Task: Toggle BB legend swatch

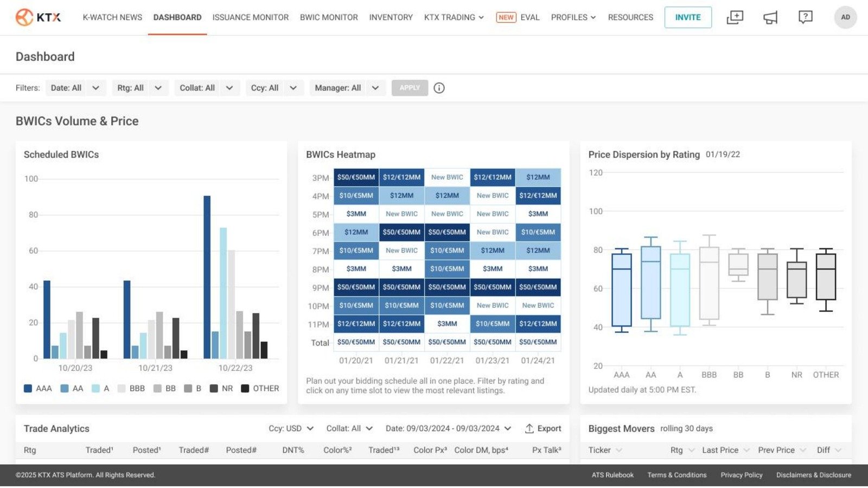Action: point(158,388)
